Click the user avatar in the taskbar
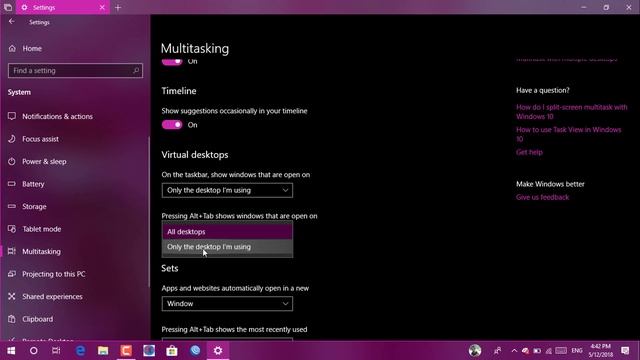This screenshot has height=360, width=640. [475, 351]
